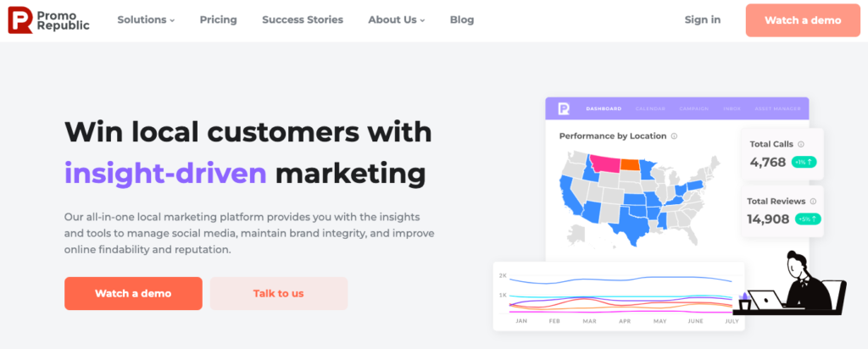This screenshot has height=349, width=868.
Task: Select the pink highlighted state on map
Action: (x=604, y=163)
